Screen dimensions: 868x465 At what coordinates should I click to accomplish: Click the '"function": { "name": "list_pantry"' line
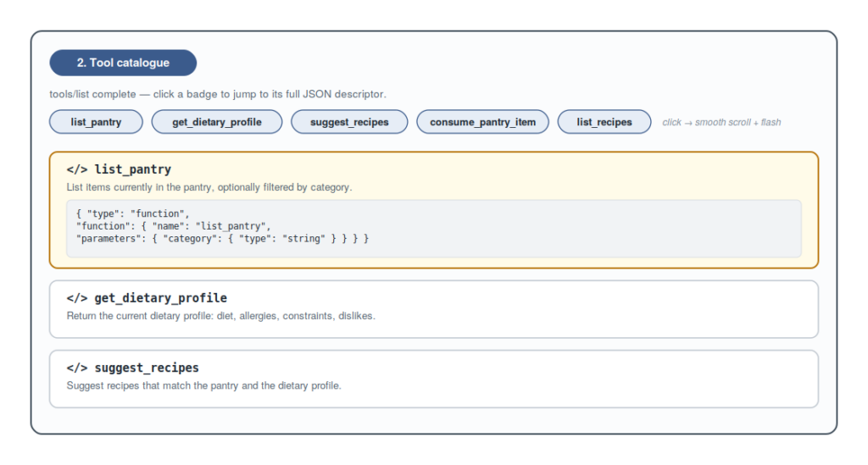[x=174, y=226]
